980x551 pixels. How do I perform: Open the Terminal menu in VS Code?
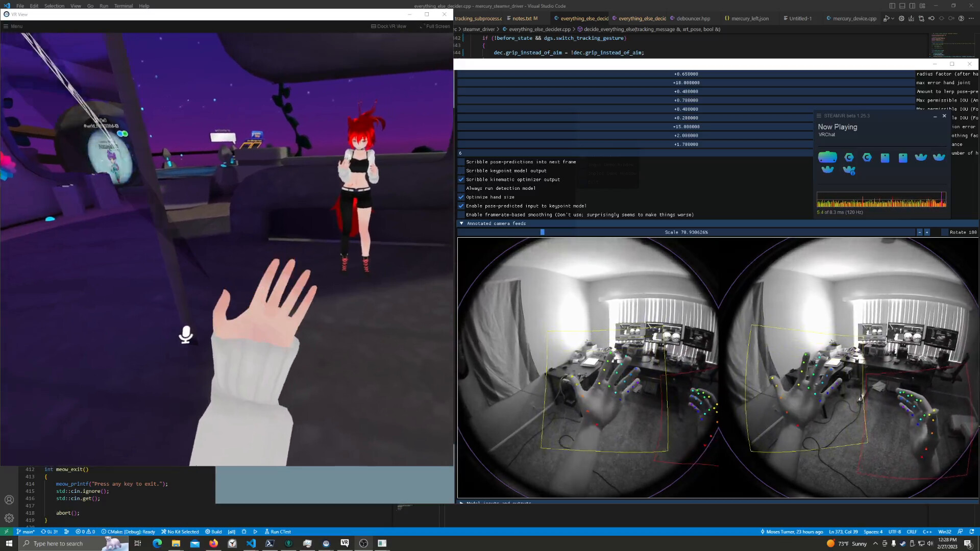click(123, 6)
